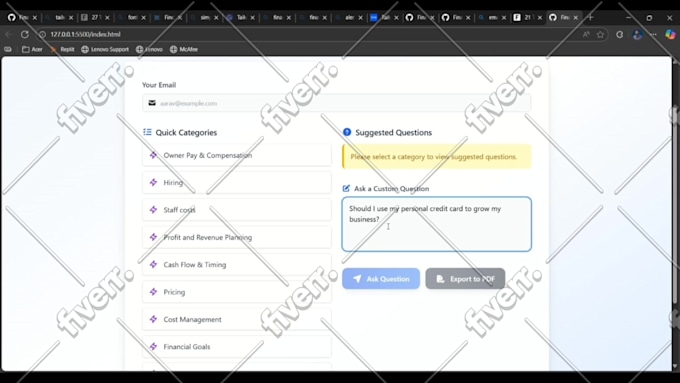Click the Export to PDF button
Screen dimensions: 680x383
465,278
